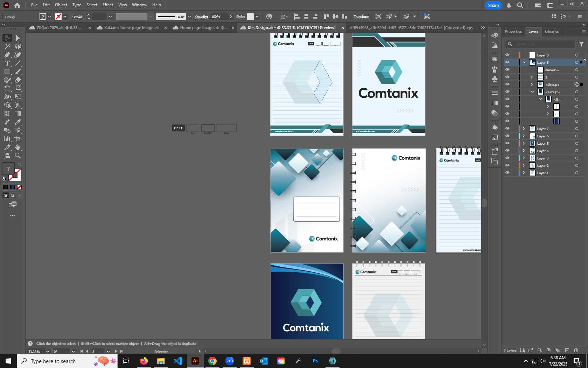Open the brush definition Basic dropdown
This screenshot has height=368, width=588.
(189, 16)
